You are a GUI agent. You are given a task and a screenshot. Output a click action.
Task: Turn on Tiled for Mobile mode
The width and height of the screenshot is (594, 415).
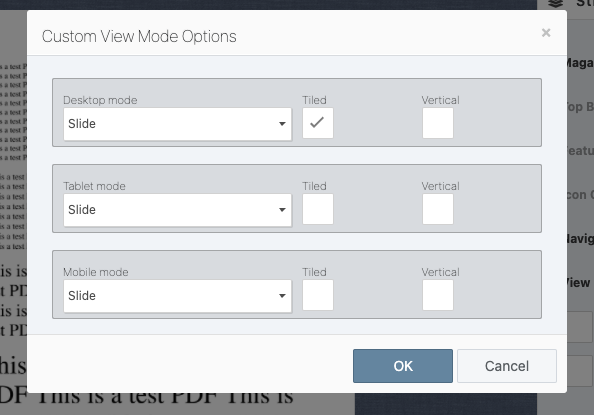[x=317, y=295]
